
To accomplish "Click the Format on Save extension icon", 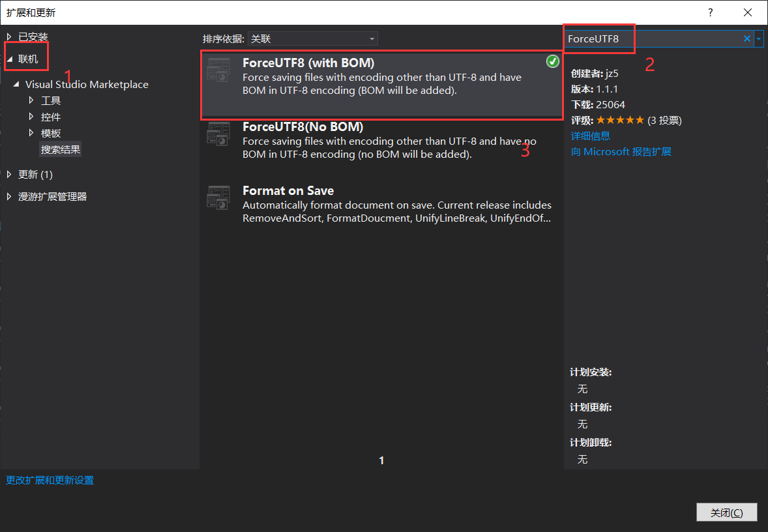I will coord(218,198).
